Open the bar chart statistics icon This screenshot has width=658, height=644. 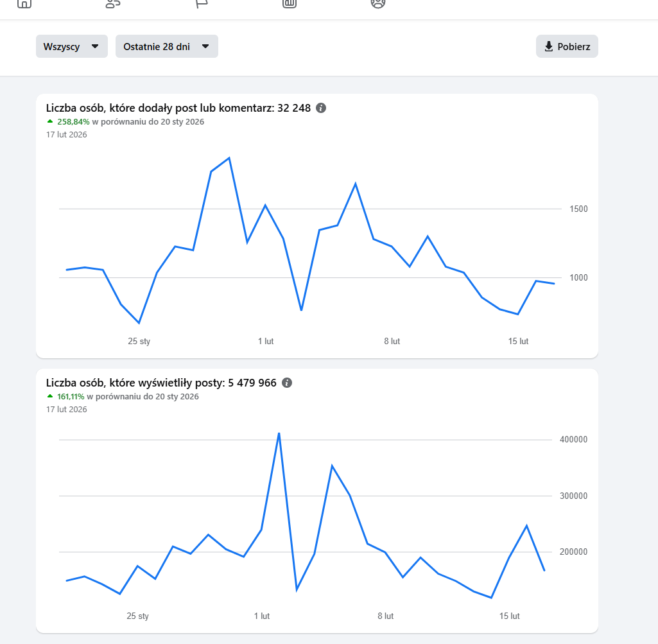point(290,3)
